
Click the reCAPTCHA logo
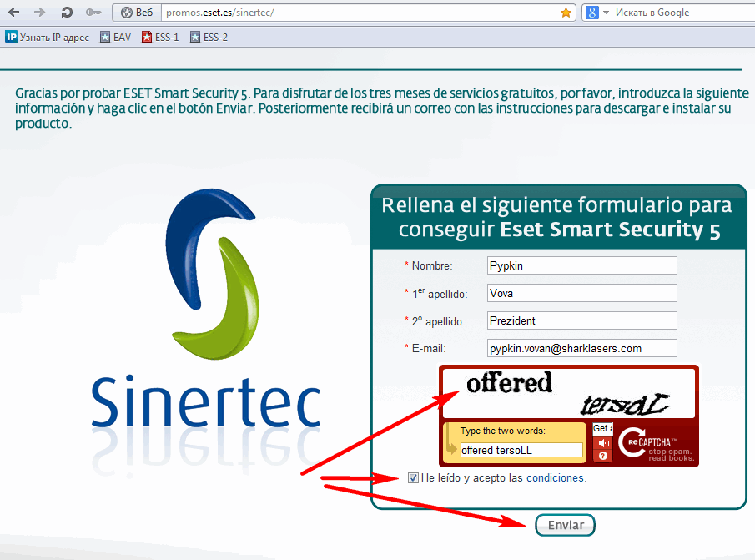tap(656, 445)
